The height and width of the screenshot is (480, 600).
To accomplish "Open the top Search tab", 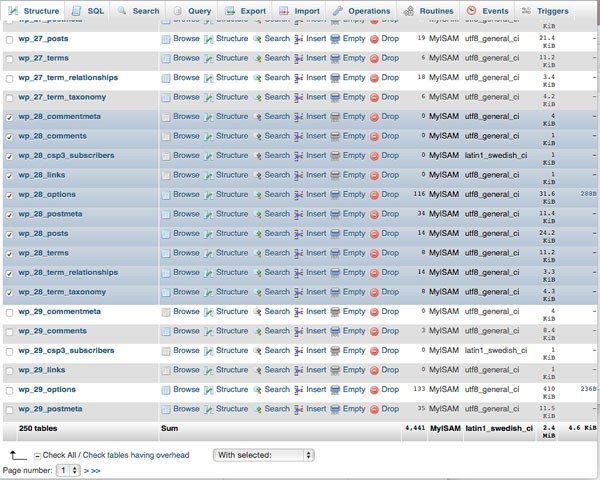I will click(x=139, y=11).
